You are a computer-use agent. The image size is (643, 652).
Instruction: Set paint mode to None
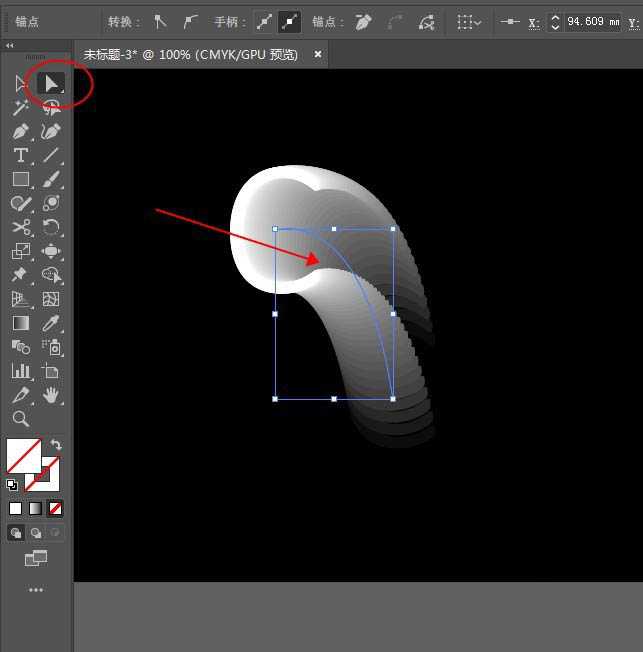click(x=55, y=508)
